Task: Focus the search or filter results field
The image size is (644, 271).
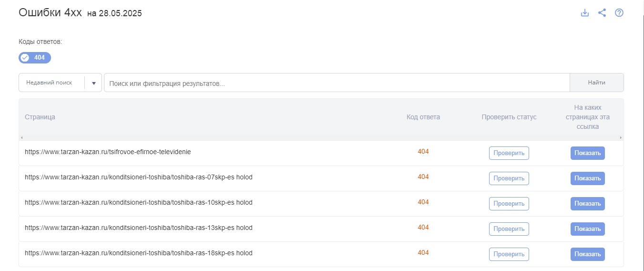Action: [x=337, y=83]
